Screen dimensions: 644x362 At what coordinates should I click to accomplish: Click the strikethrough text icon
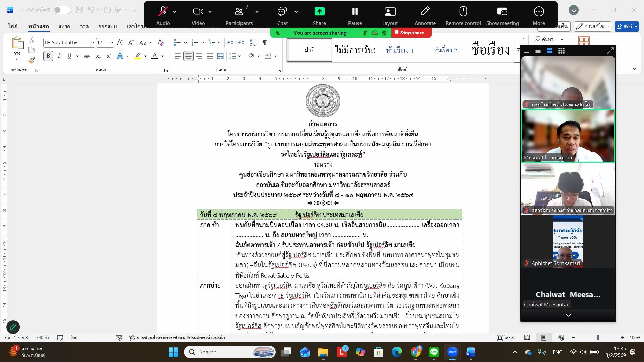(87, 56)
